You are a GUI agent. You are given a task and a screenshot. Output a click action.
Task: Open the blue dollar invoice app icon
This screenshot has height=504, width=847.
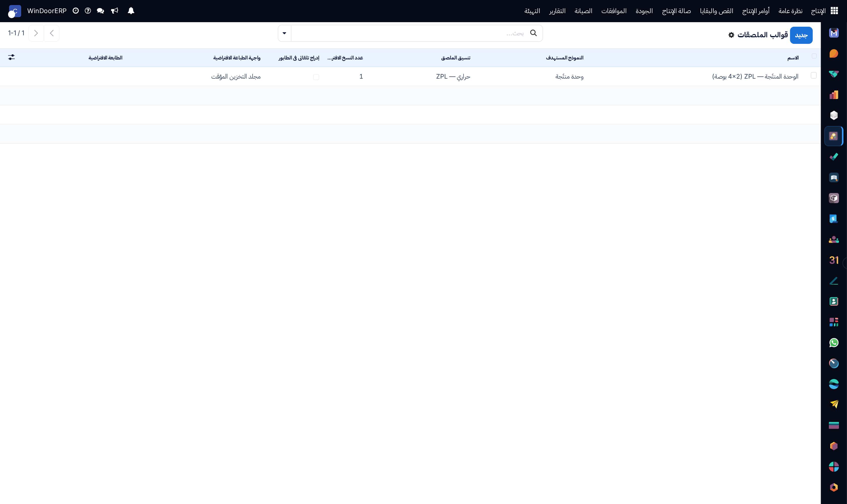(834, 219)
